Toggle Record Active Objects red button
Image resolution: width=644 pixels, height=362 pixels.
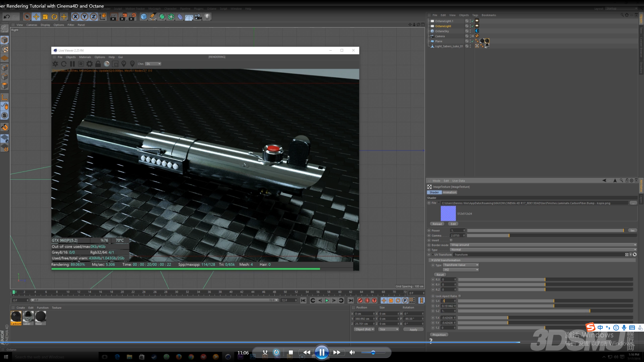coord(360,301)
